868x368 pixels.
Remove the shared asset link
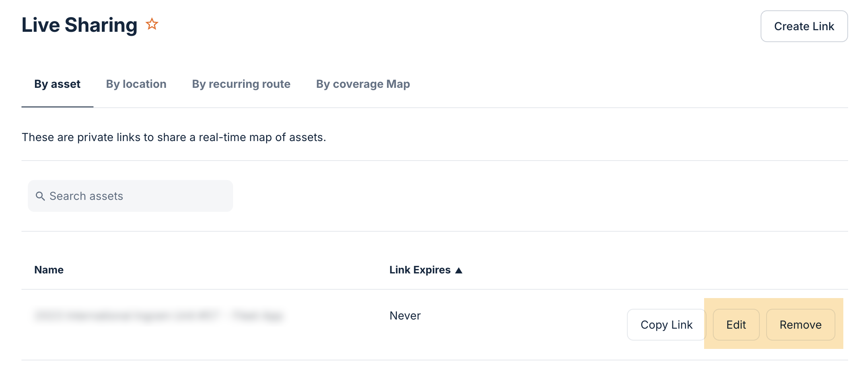point(800,325)
